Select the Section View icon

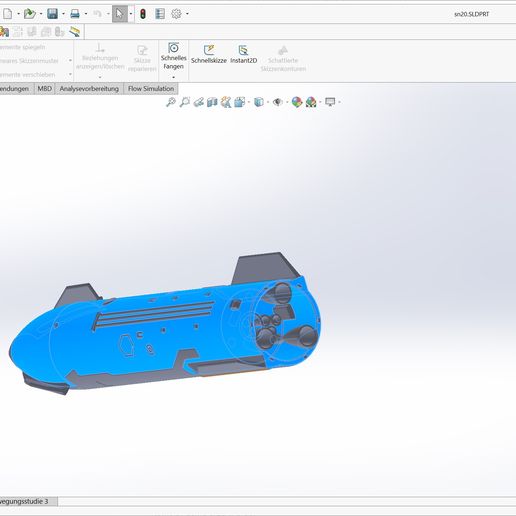point(212,102)
